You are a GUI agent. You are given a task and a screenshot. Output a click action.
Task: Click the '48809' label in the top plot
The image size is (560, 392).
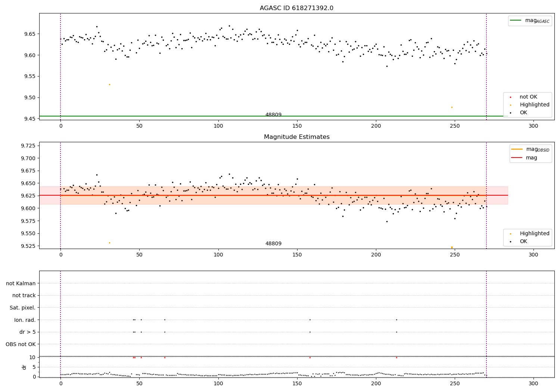click(273, 115)
